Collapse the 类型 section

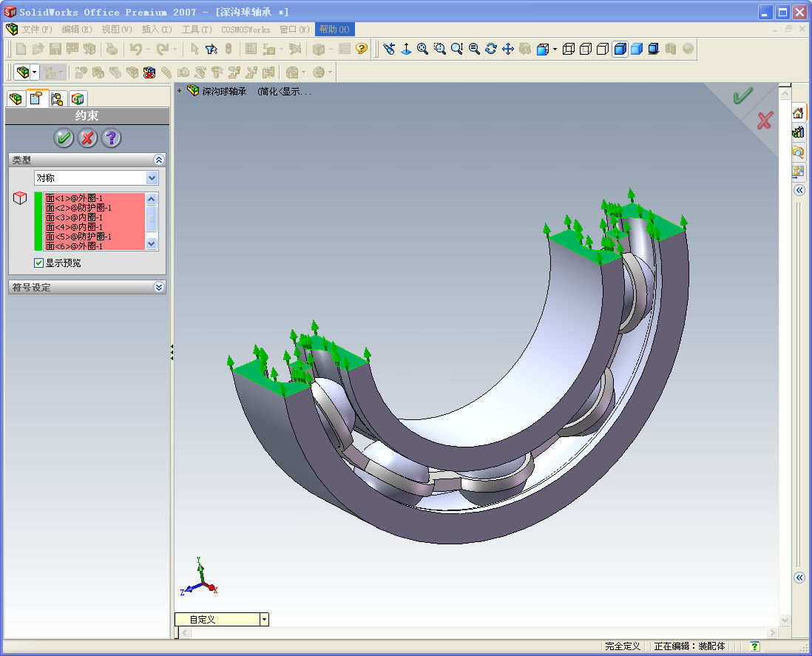159,160
